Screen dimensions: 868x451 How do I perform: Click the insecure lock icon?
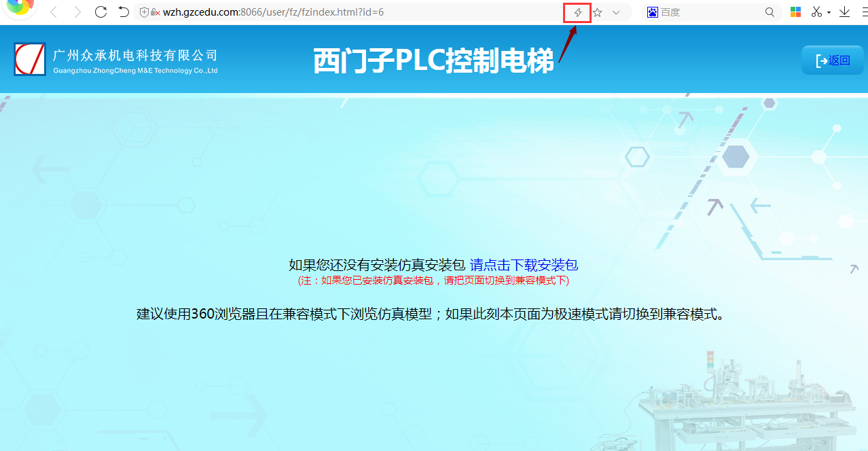click(155, 12)
